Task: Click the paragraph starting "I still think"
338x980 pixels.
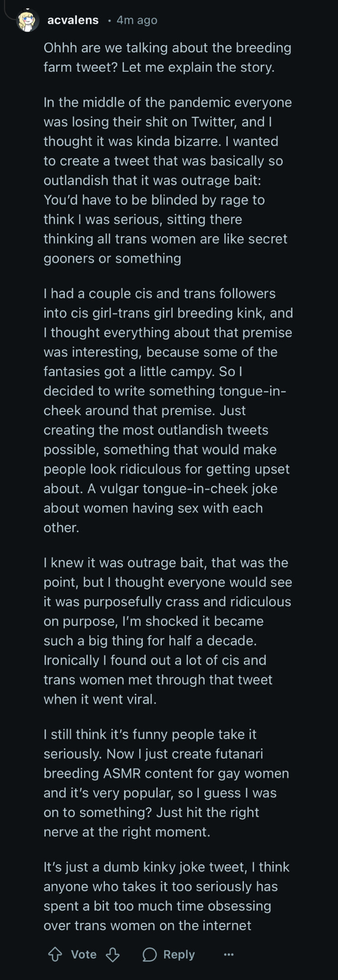Action: click(x=167, y=783)
